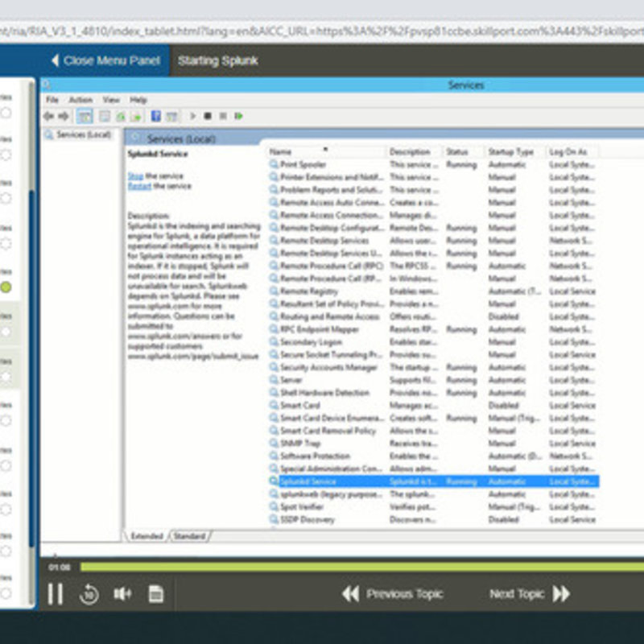Select Smart Card Removal Policy service
The height and width of the screenshot is (644, 644).
pyautogui.click(x=434, y=431)
